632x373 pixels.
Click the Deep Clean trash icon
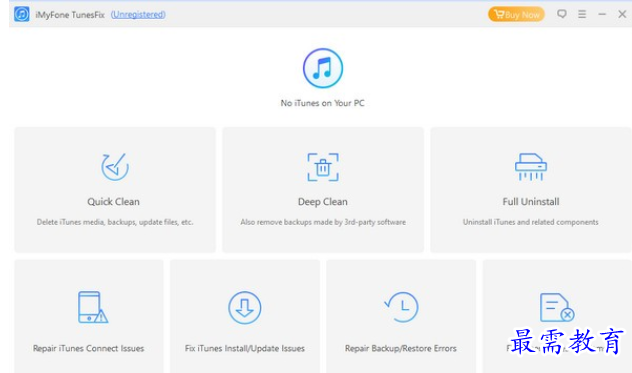pyautogui.click(x=323, y=167)
